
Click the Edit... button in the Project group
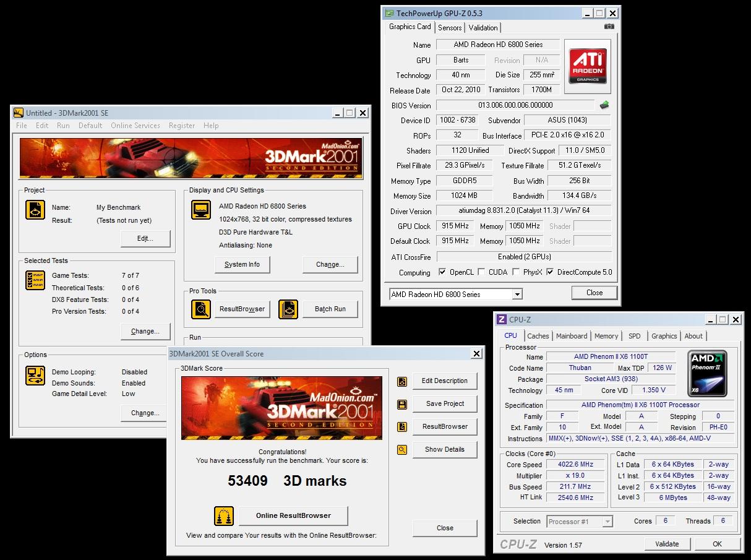(x=145, y=239)
